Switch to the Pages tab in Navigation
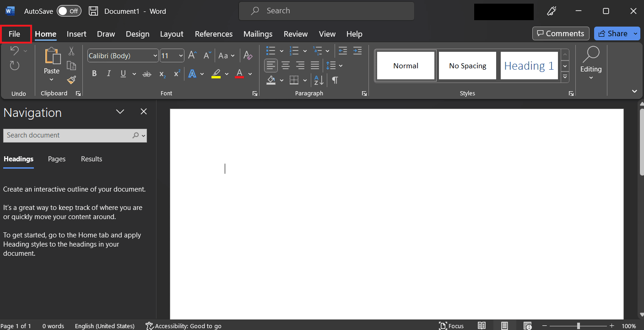 click(x=57, y=159)
